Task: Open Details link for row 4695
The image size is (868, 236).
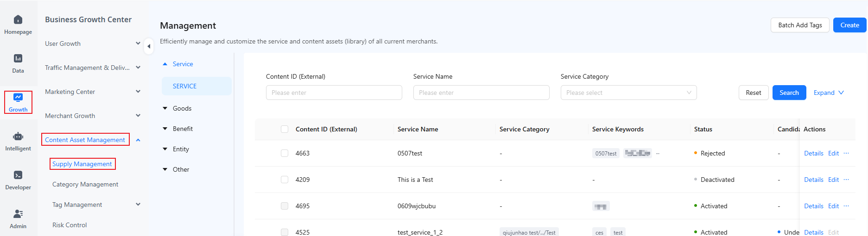Action: [813, 206]
